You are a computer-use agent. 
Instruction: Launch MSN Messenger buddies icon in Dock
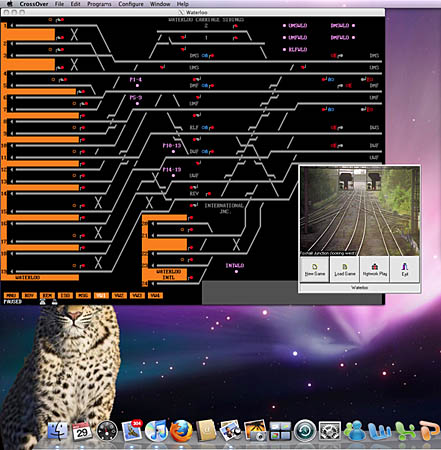click(354, 431)
